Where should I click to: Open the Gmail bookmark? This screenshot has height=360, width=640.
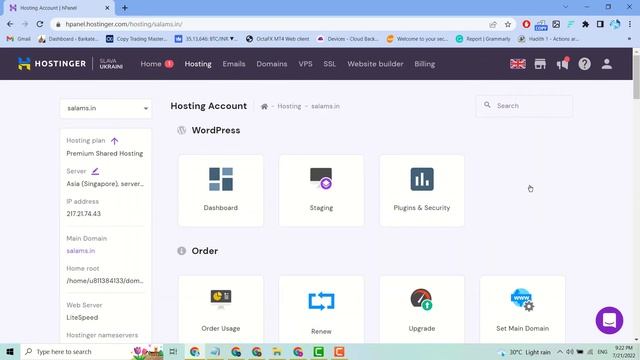pyautogui.click(x=19, y=39)
